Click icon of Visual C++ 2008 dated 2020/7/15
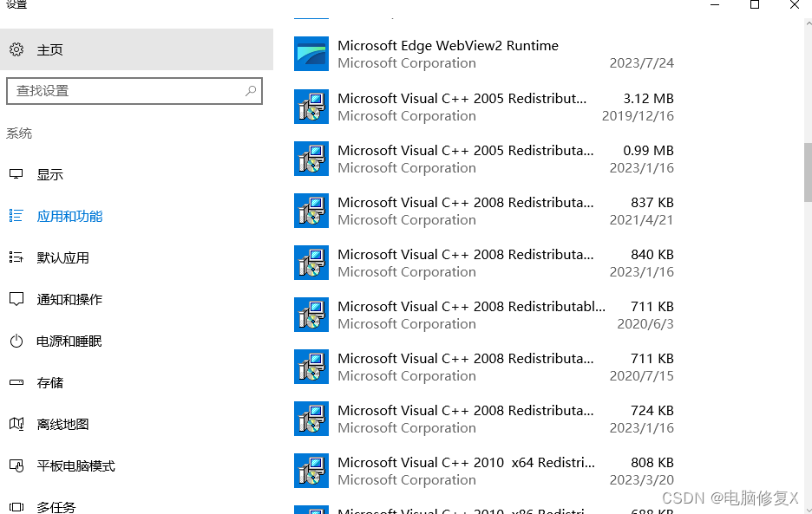 311,367
